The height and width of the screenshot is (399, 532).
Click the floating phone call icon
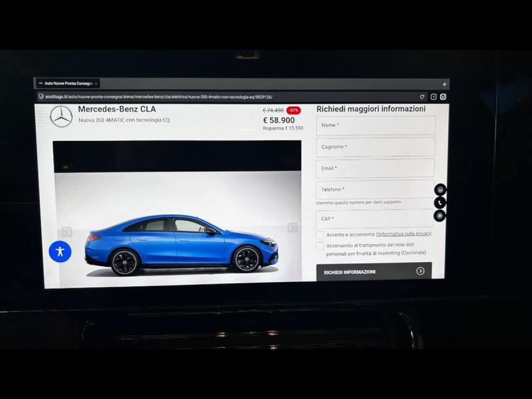440,203
